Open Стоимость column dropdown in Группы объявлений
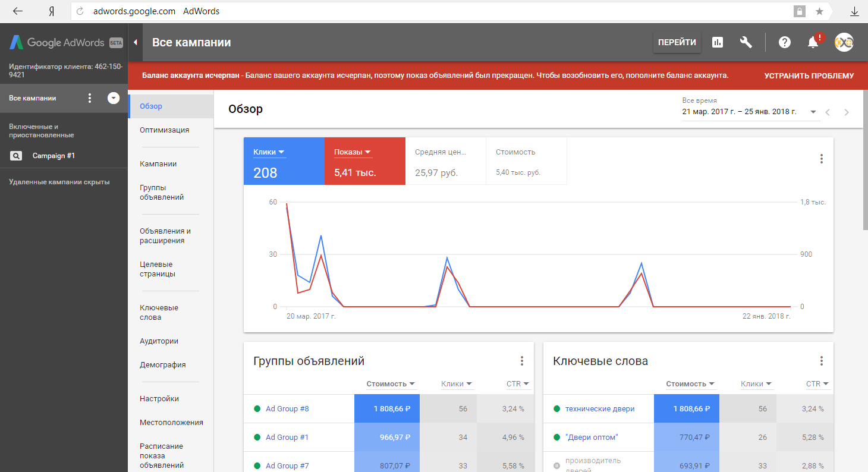The height and width of the screenshot is (472, 868). (391, 384)
